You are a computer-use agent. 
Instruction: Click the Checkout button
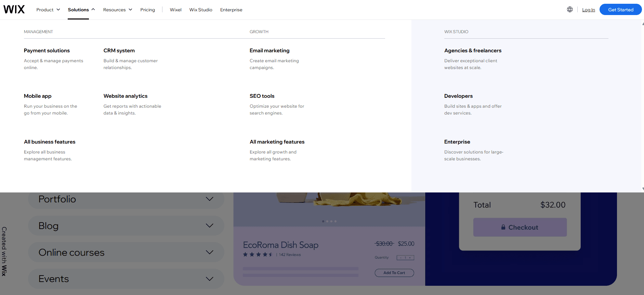pos(520,227)
